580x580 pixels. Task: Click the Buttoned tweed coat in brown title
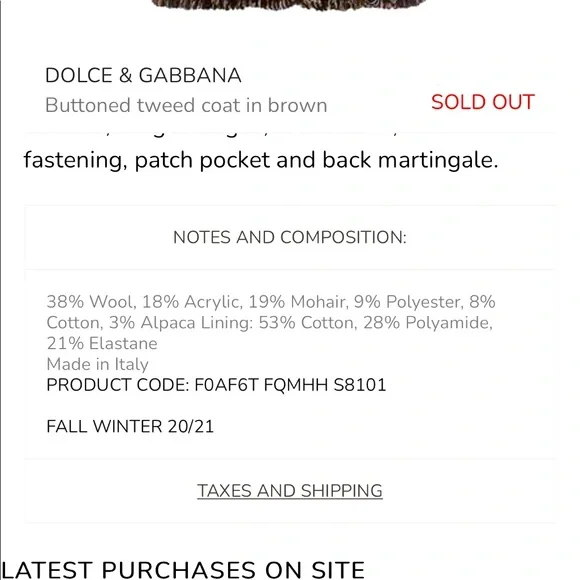coord(186,105)
